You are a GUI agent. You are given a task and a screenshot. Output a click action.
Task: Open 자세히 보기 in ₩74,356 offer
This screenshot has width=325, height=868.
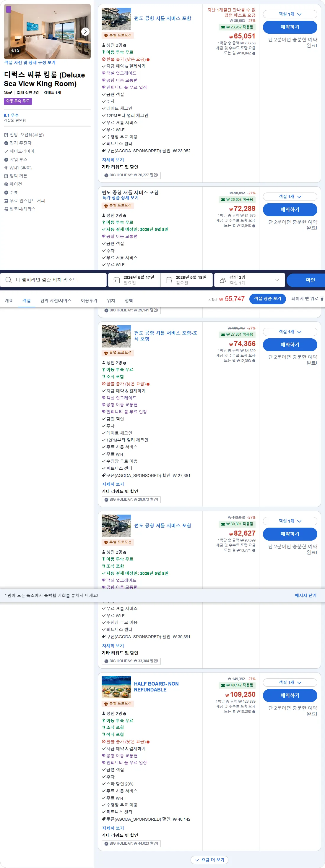113,484
